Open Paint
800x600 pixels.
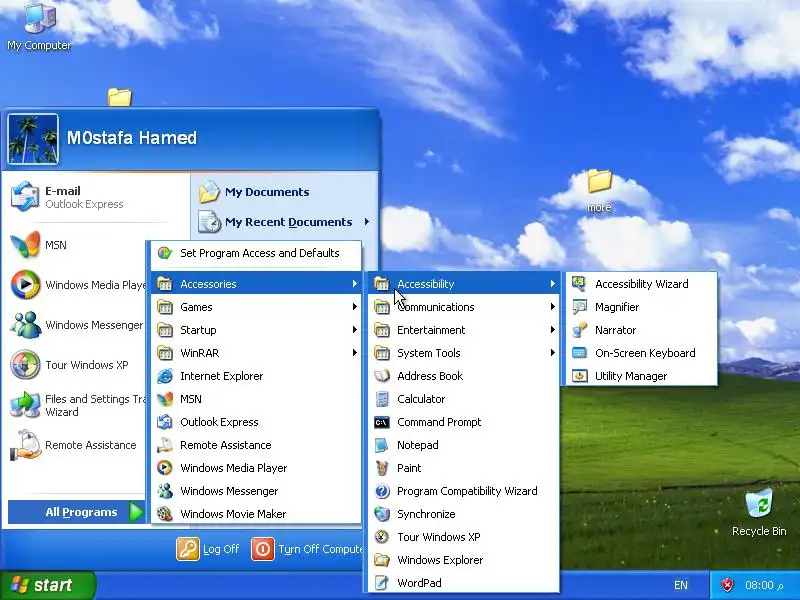click(463, 468)
